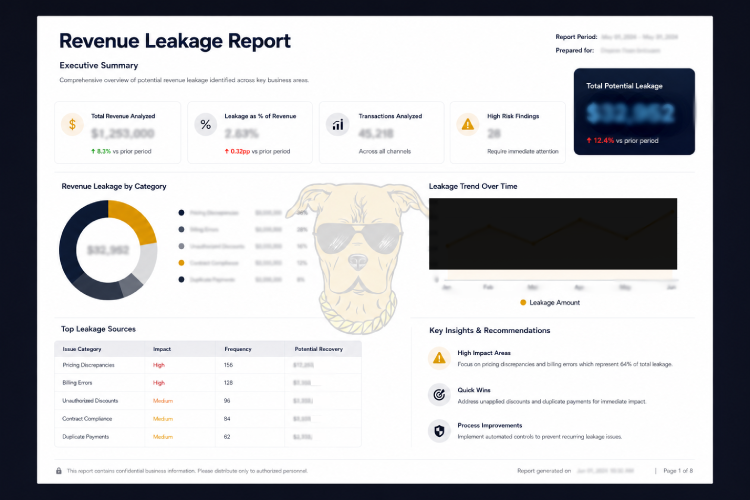
Task: Click the Frequency column header
Action: coord(238,349)
